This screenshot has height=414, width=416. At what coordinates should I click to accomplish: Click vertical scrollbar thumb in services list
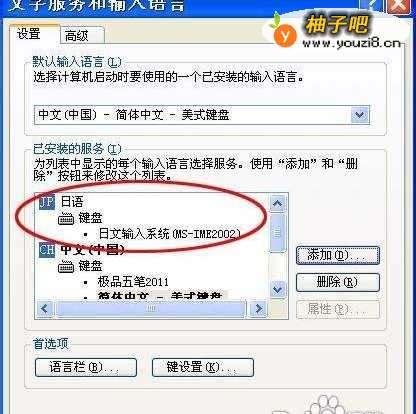[277, 233]
